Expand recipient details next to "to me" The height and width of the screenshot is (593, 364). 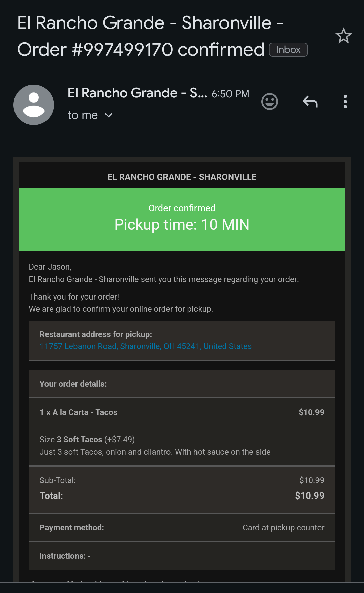pyautogui.click(x=109, y=115)
